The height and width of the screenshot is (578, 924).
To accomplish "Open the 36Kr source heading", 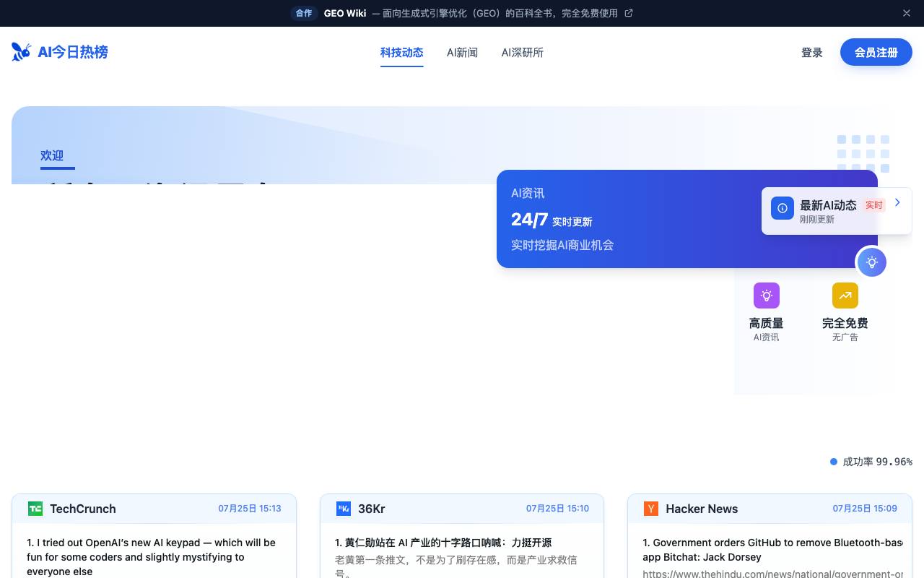I will 372,509.
